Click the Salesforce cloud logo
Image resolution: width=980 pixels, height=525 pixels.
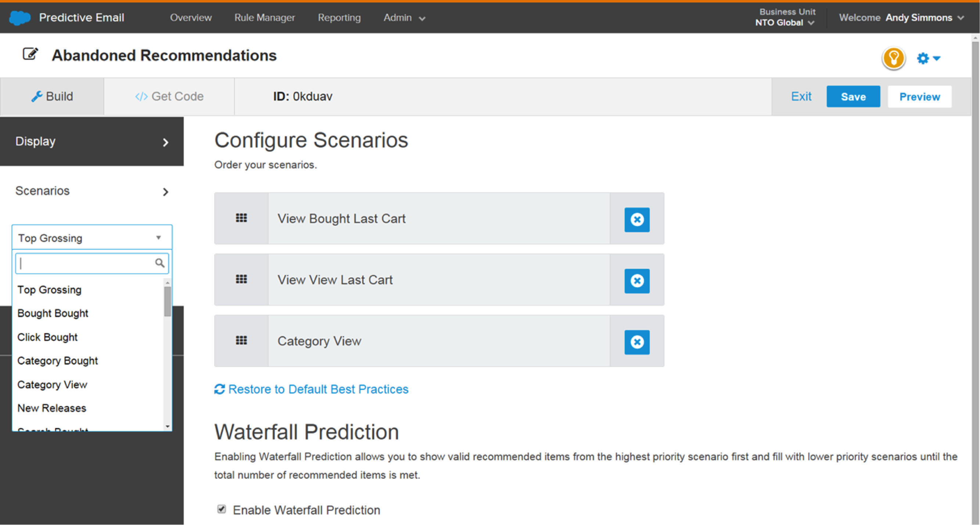pyautogui.click(x=19, y=18)
